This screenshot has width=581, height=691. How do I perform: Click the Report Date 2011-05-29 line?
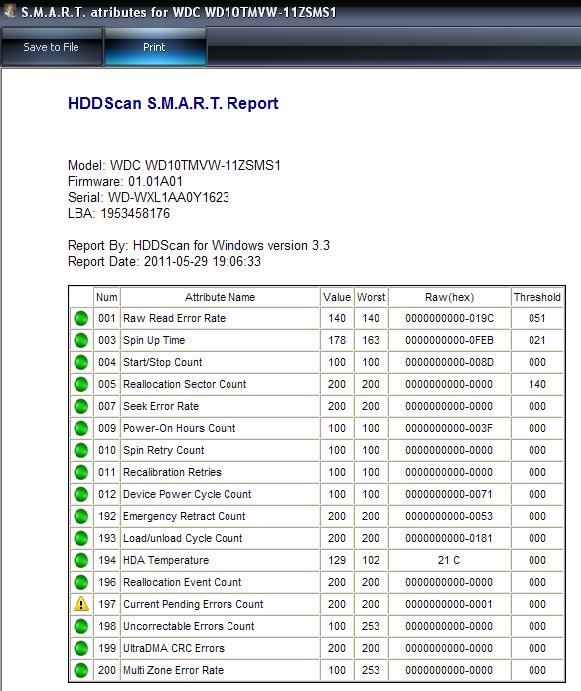(164, 261)
